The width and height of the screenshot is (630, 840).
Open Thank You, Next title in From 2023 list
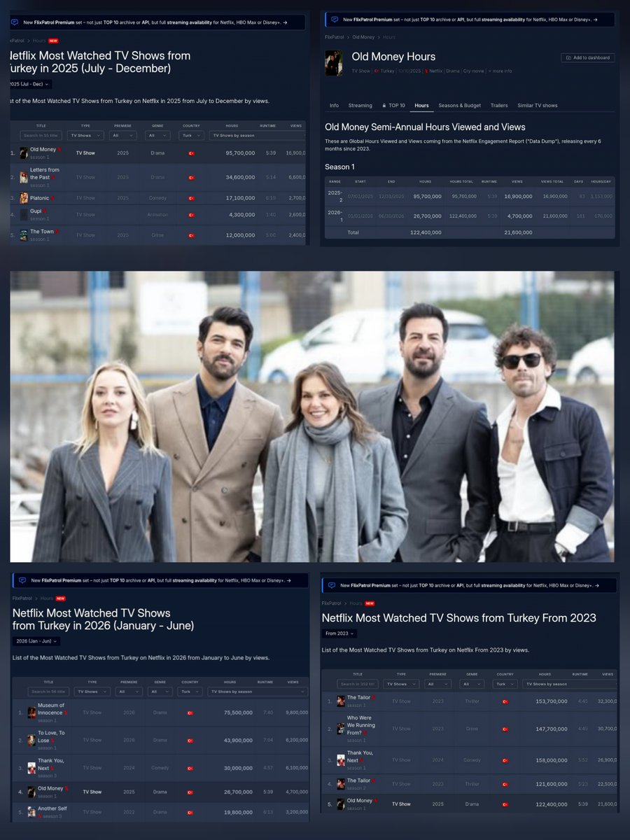[x=360, y=756]
